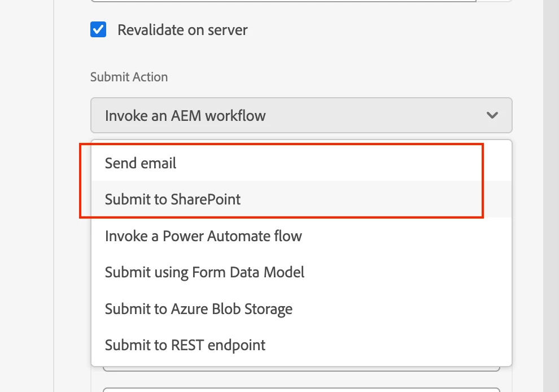Screen dimensions: 559x392
Task: Focus the text field above Revalidate checkbox
Action: pos(282,2)
